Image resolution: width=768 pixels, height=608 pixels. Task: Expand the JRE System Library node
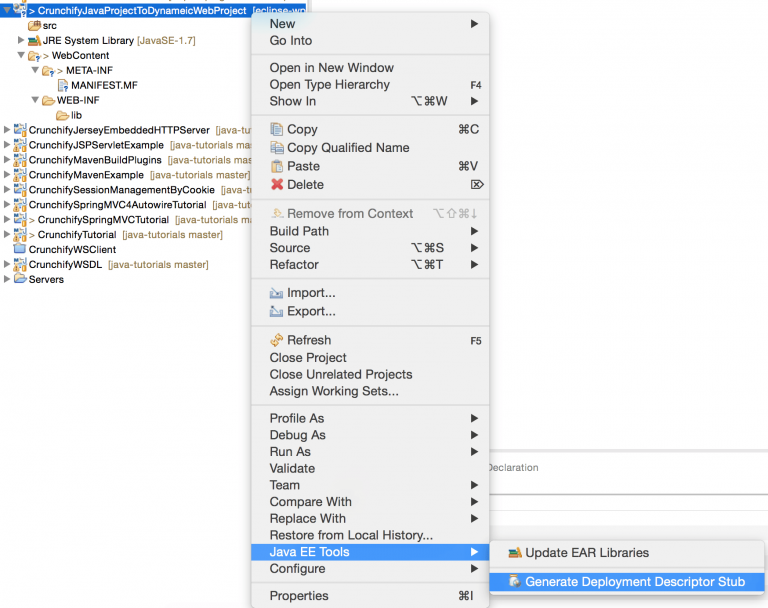[22, 40]
